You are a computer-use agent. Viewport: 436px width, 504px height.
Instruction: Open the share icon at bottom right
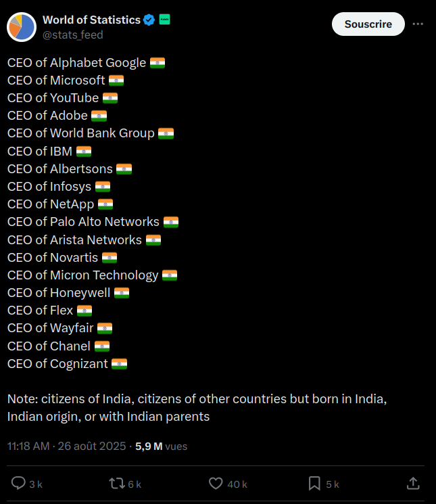click(413, 483)
